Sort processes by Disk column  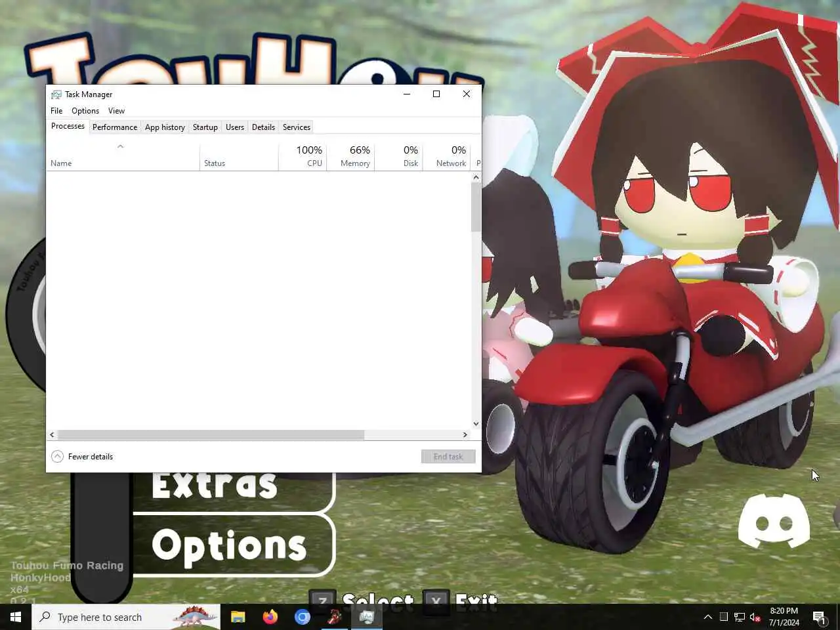click(x=398, y=157)
